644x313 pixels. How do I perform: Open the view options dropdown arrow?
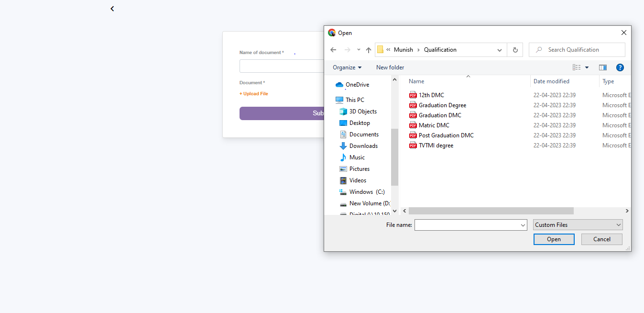point(587,67)
